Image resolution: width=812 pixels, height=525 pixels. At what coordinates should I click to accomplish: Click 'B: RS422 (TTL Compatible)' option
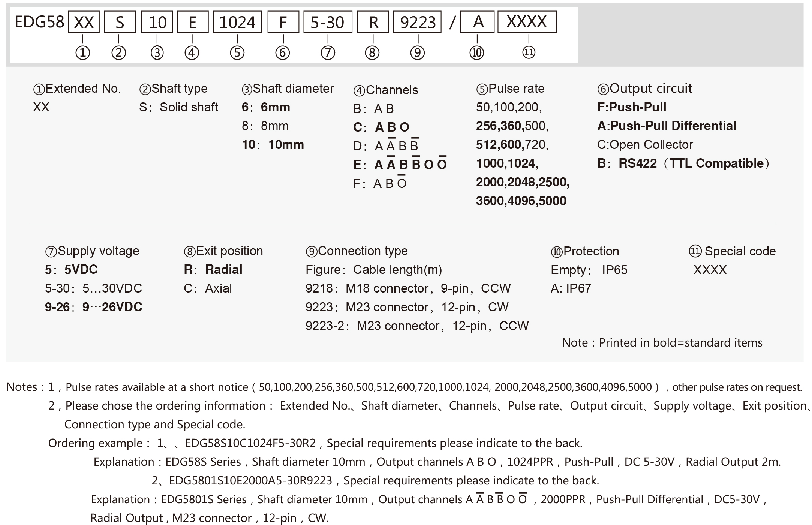(x=683, y=164)
